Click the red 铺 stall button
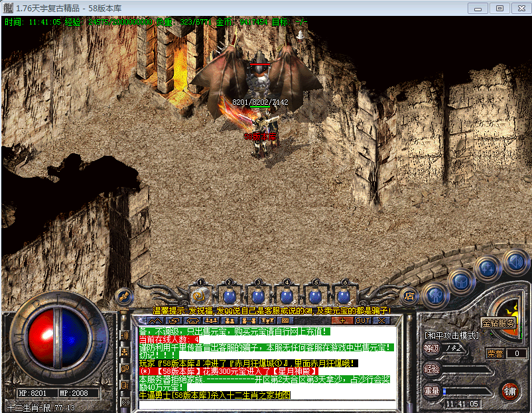The image size is (532, 413). click(509, 390)
